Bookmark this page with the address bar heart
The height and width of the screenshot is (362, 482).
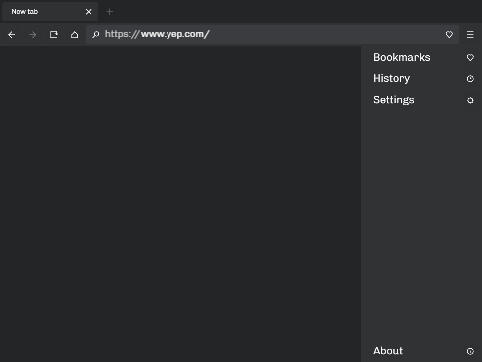[x=449, y=34]
